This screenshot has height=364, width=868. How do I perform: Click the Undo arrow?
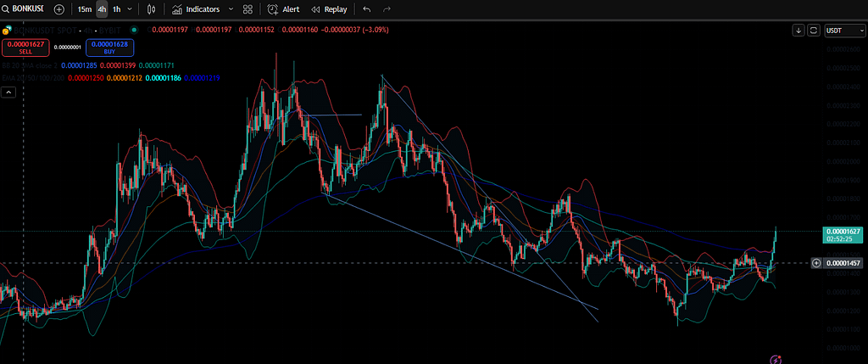coord(366,9)
